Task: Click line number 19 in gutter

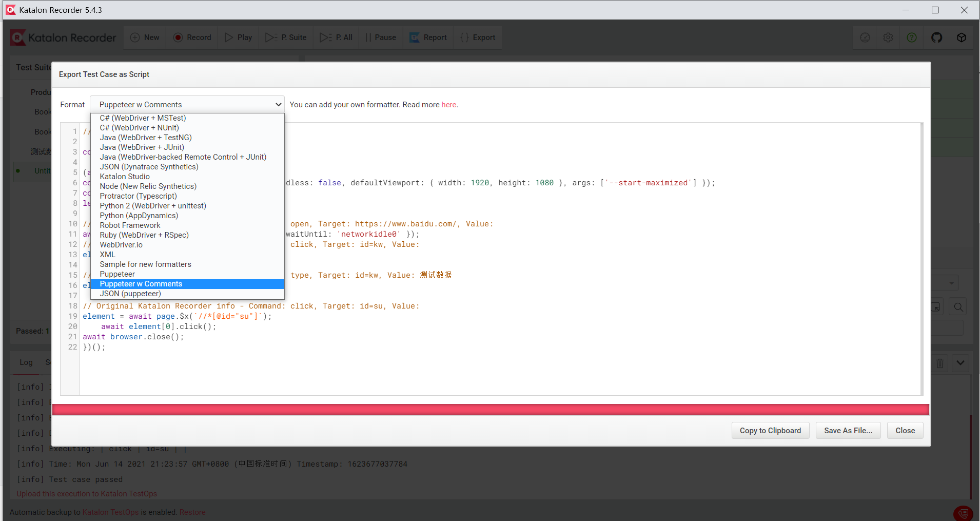Action: click(72, 316)
